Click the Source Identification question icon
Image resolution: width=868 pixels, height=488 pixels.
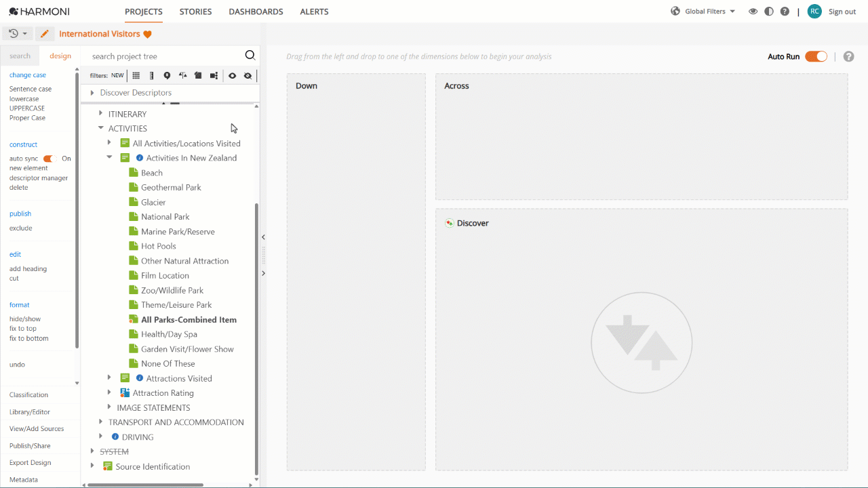(107, 466)
